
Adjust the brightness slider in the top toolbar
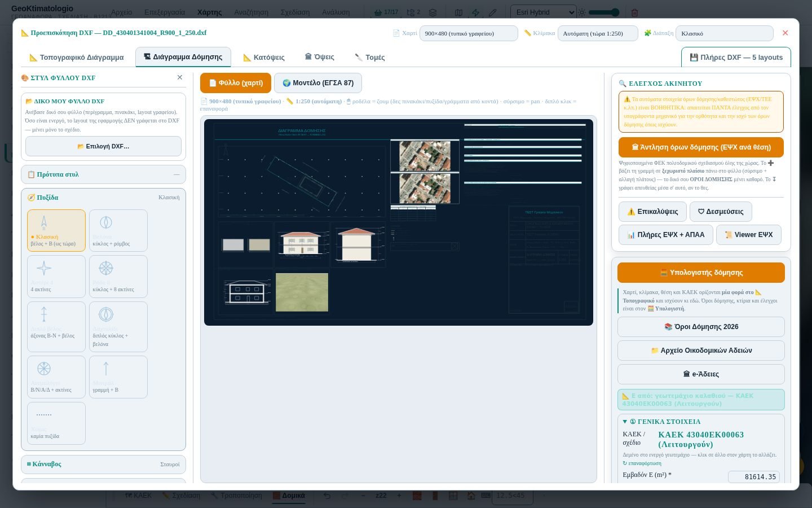point(603,12)
